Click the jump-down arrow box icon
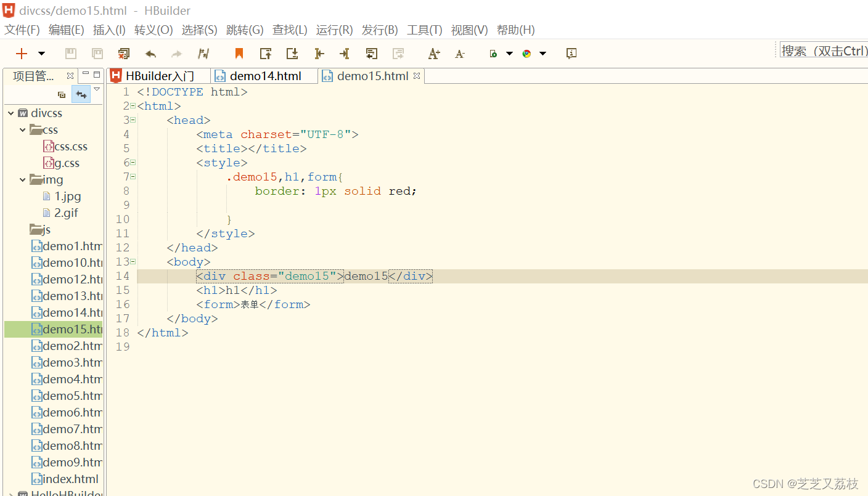This screenshot has height=496, width=868. [x=292, y=54]
